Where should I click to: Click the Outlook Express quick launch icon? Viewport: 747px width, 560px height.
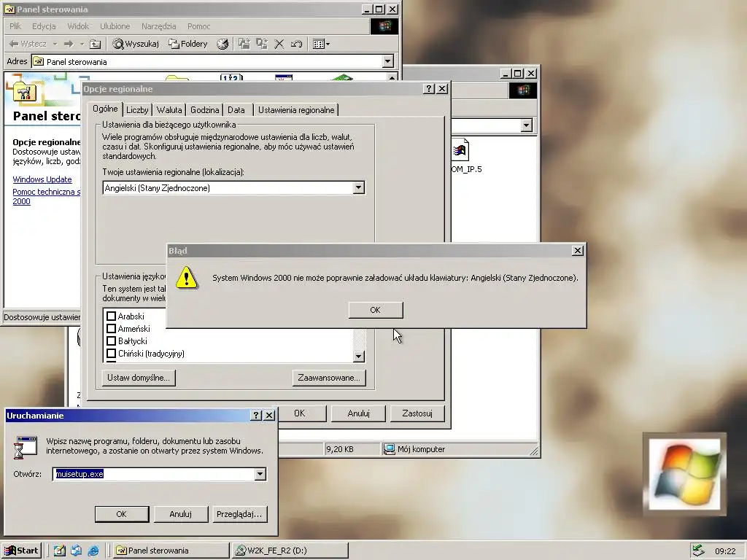76,551
